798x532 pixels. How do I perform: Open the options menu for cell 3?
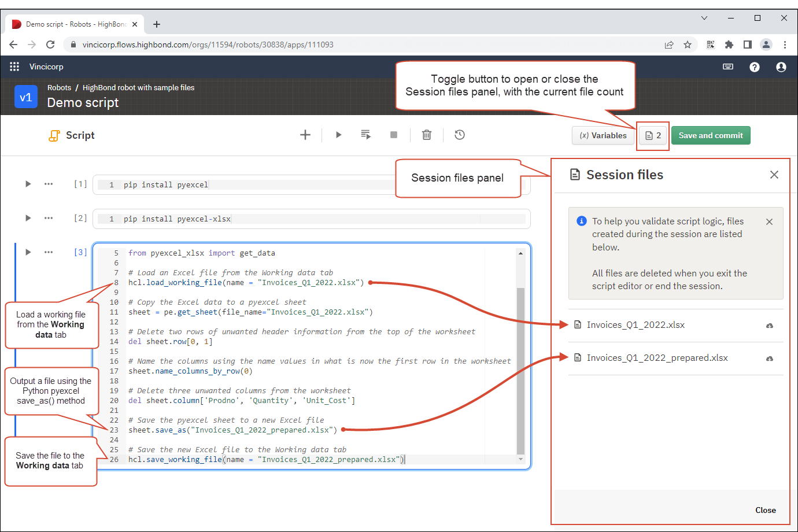point(49,252)
